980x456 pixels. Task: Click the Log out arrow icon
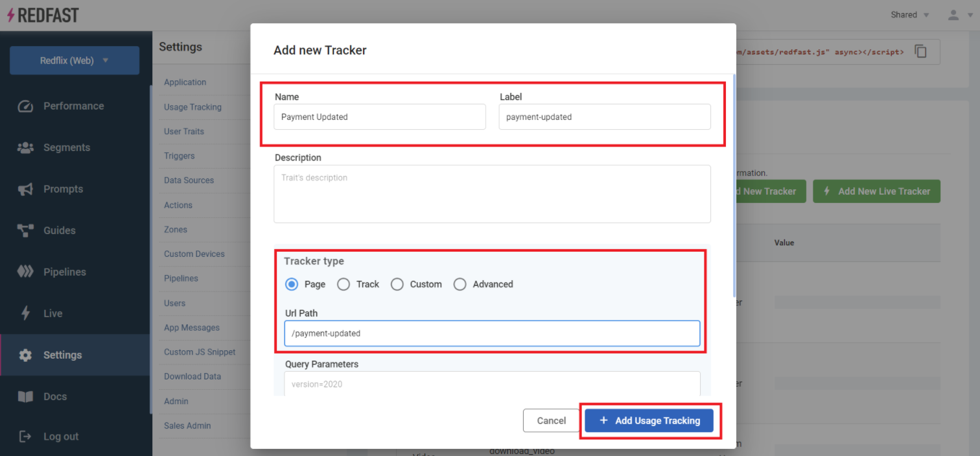tap(25, 437)
